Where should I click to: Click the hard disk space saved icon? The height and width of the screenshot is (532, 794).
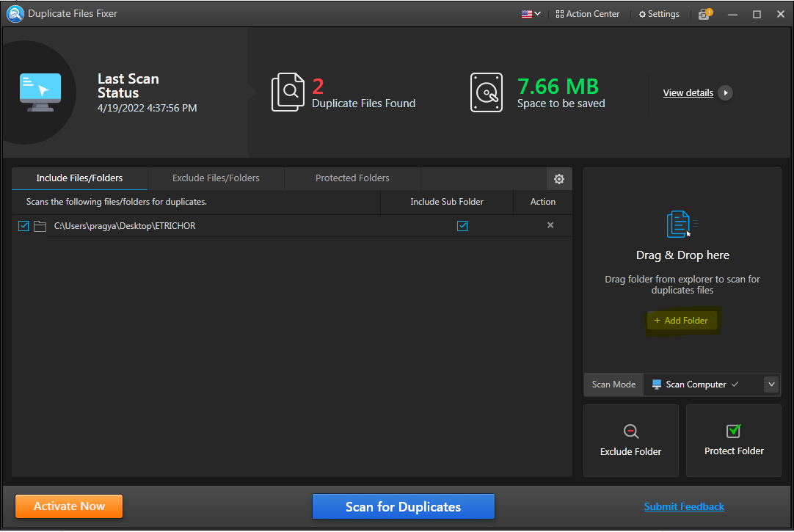486,92
